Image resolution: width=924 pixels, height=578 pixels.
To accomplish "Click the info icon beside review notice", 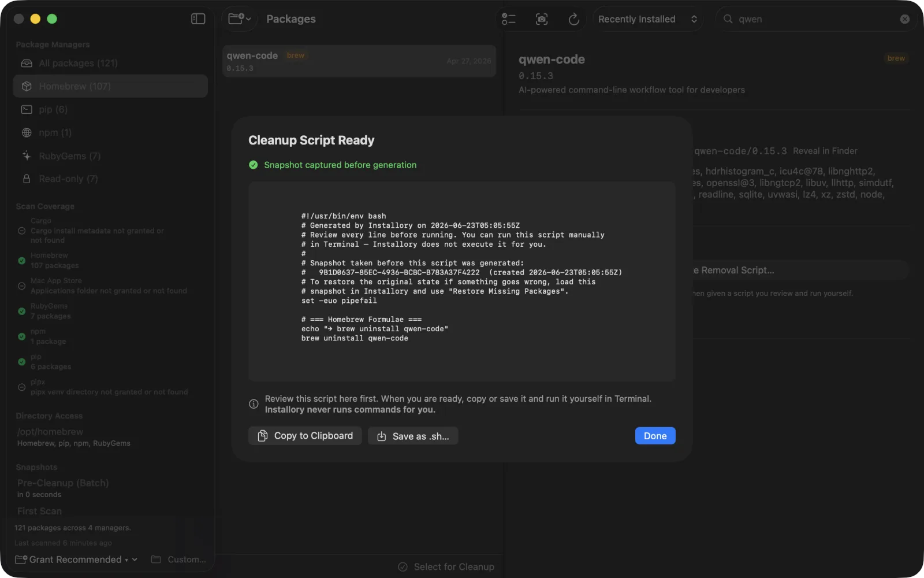I will tap(254, 404).
